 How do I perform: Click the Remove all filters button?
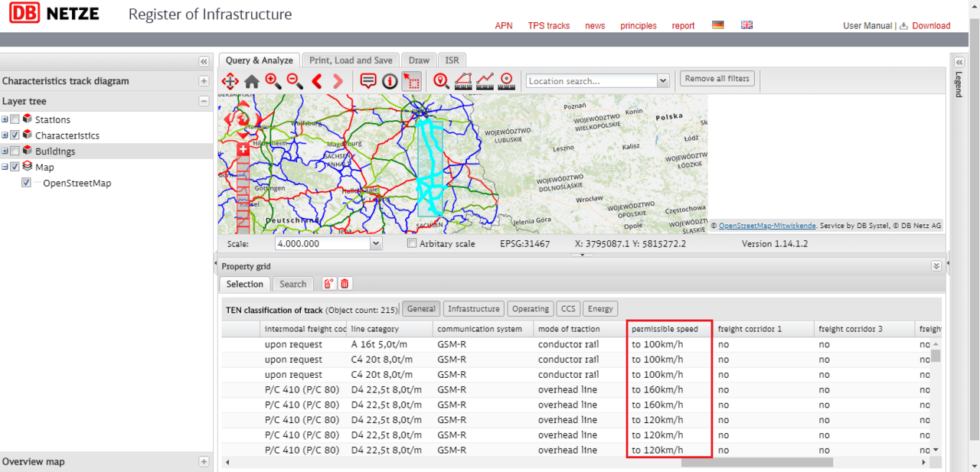(x=717, y=79)
